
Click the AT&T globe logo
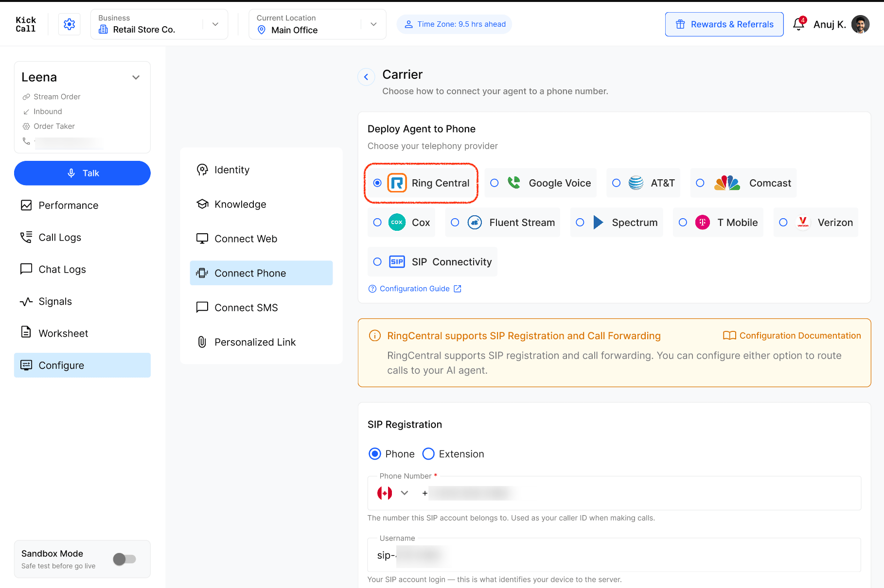pos(636,183)
